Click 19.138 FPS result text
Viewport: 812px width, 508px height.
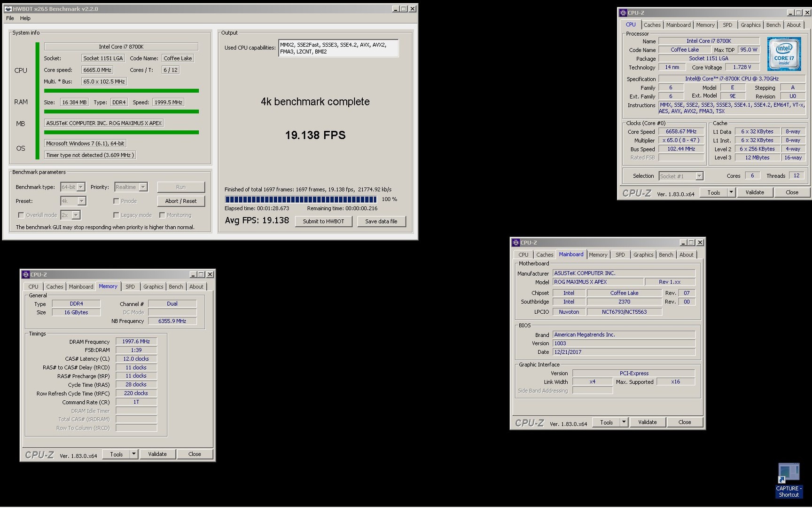pyautogui.click(x=315, y=135)
